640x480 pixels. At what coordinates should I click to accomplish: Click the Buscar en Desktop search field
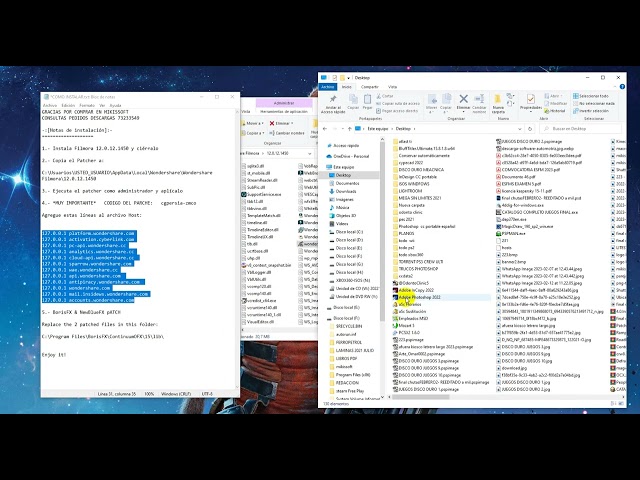coord(580,129)
